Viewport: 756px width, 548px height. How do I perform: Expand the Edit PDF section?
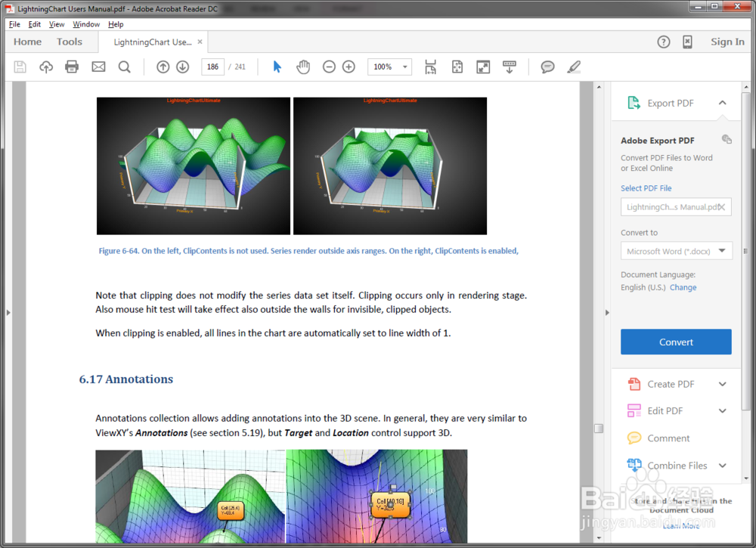point(722,410)
